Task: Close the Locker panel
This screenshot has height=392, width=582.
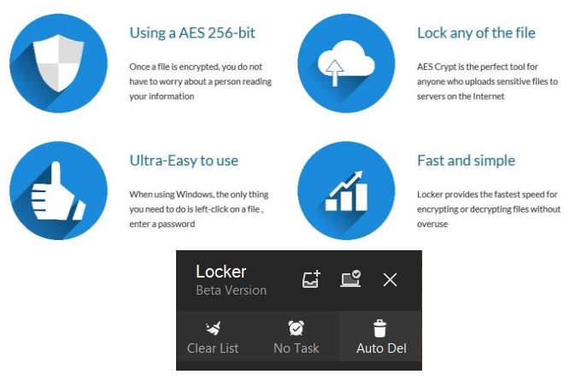Action: click(390, 279)
